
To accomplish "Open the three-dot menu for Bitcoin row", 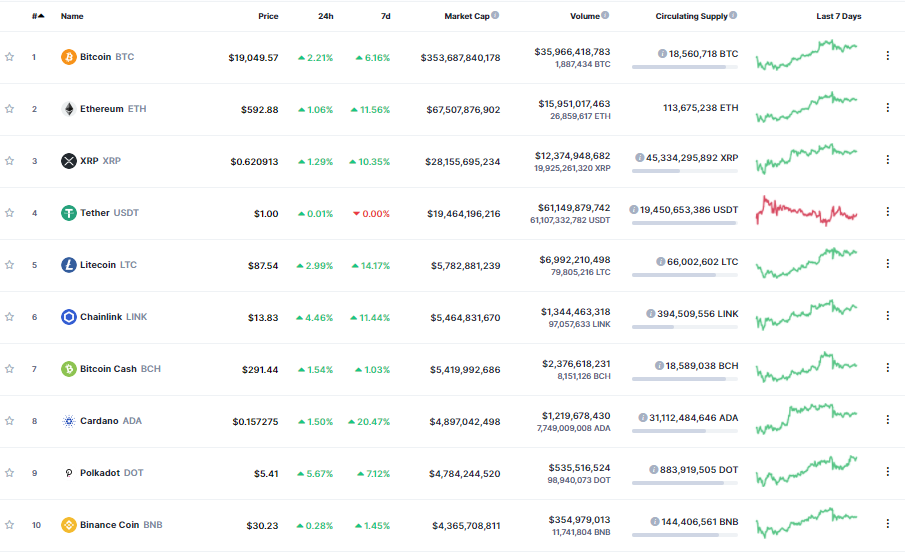I will click(887, 57).
